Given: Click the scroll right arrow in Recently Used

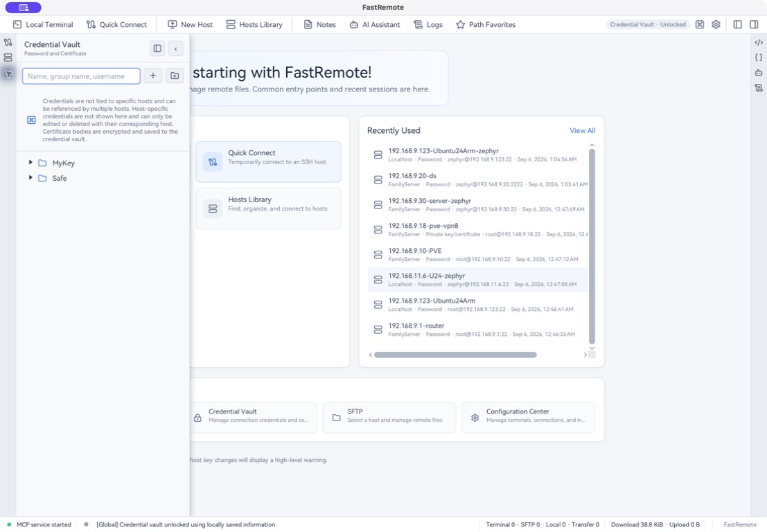Looking at the screenshot, I should coord(585,355).
